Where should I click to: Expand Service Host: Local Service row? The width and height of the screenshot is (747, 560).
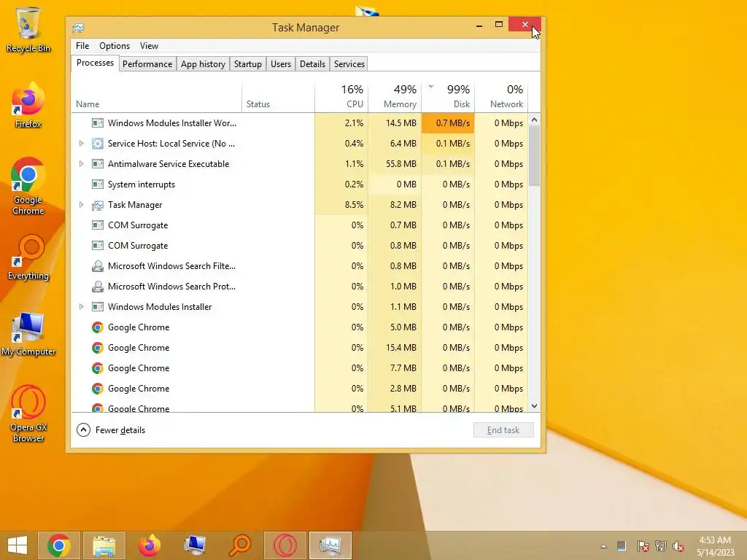[82, 144]
